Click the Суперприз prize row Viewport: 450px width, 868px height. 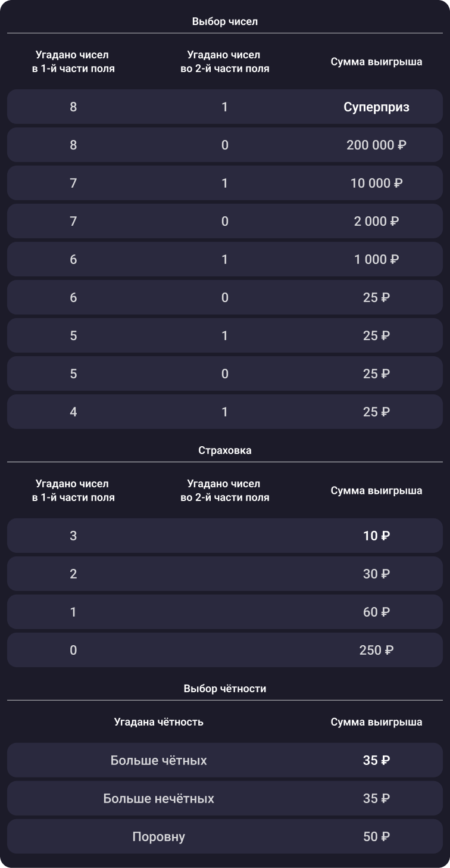[224, 107]
